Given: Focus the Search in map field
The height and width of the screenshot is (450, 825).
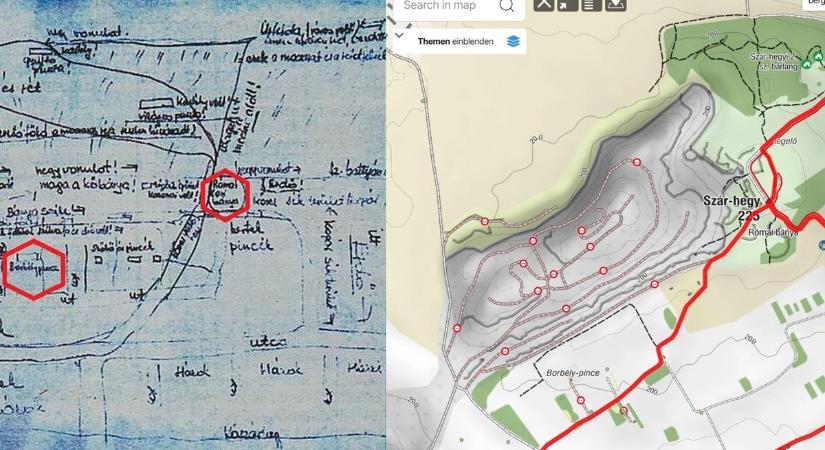Looking at the screenshot, I should 447,6.
